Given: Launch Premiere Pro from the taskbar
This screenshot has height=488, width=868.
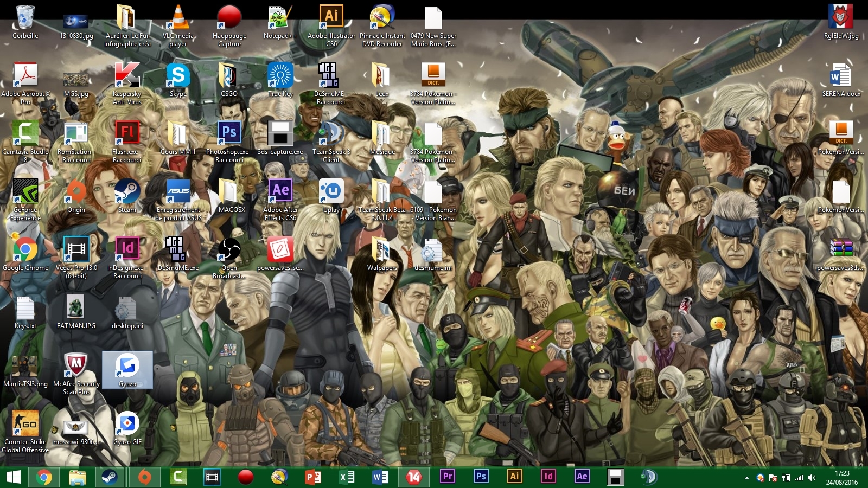Looking at the screenshot, I should 448,477.
